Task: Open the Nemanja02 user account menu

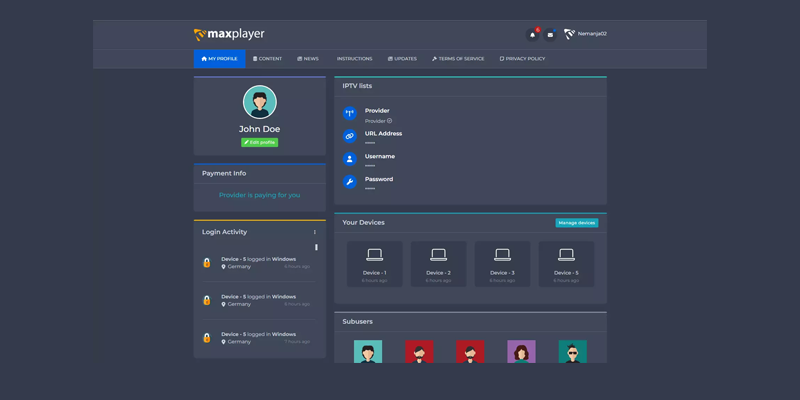Action: [x=585, y=34]
